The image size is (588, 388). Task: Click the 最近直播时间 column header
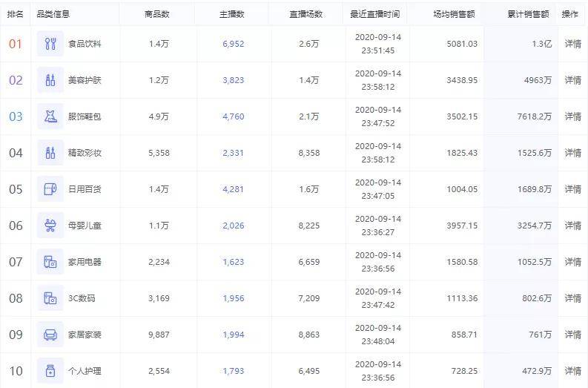[x=374, y=14]
